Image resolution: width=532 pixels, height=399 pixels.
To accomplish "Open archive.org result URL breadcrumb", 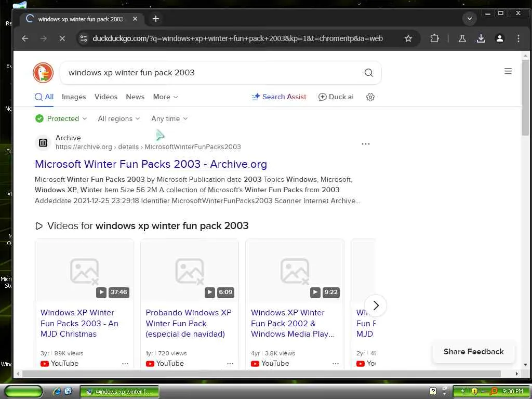I will pos(148,147).
